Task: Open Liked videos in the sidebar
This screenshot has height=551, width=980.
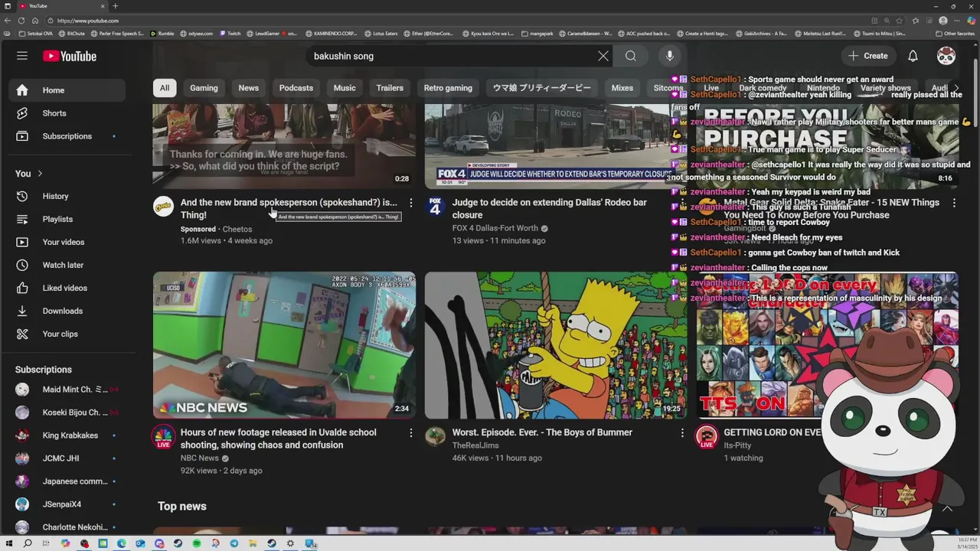Action: pyautogui.click(x=67, y=289)
